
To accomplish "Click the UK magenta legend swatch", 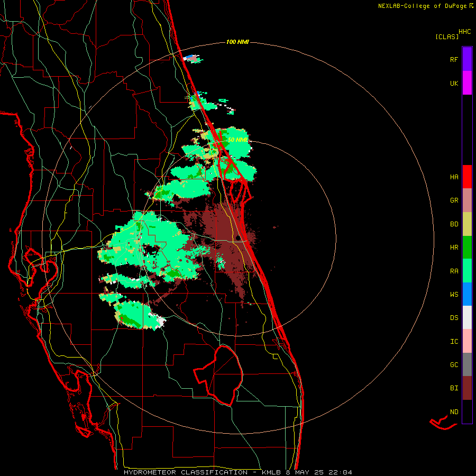I will [x=467, y=83].
